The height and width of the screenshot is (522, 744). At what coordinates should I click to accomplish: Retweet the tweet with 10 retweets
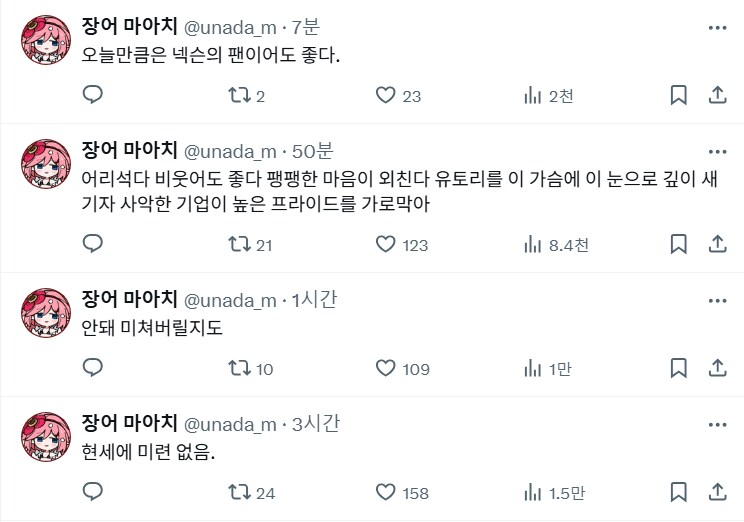[x=240, y=368]
